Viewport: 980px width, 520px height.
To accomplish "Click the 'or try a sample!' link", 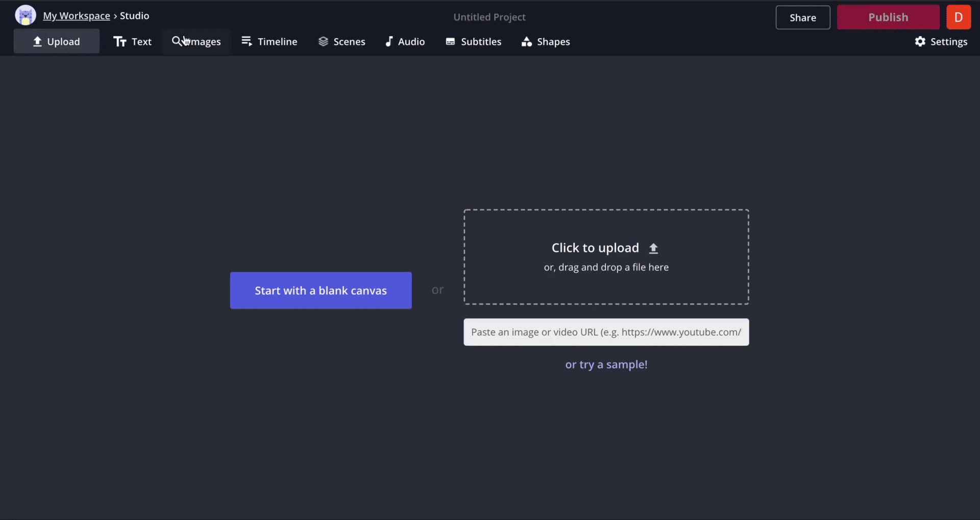I will 606,365.
